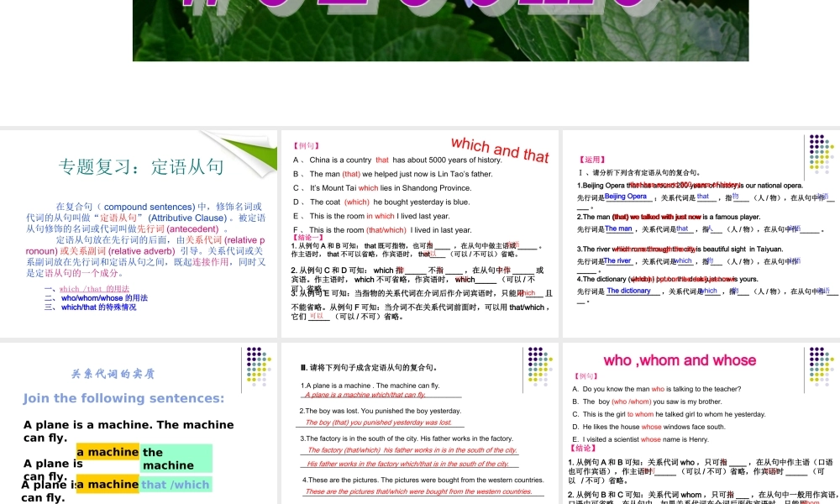Select '3.The river which runs through the city'
This screenshot has height=504, width=840.
[x=680, y=249]
